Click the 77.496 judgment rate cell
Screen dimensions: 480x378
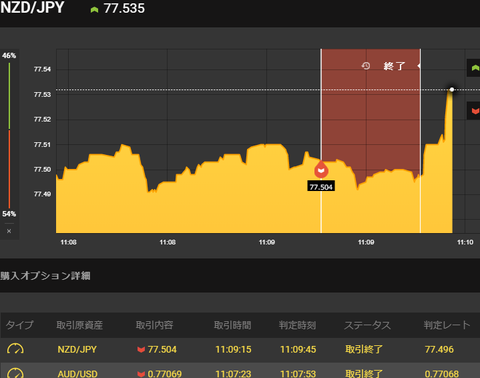[x=439, y=349]
